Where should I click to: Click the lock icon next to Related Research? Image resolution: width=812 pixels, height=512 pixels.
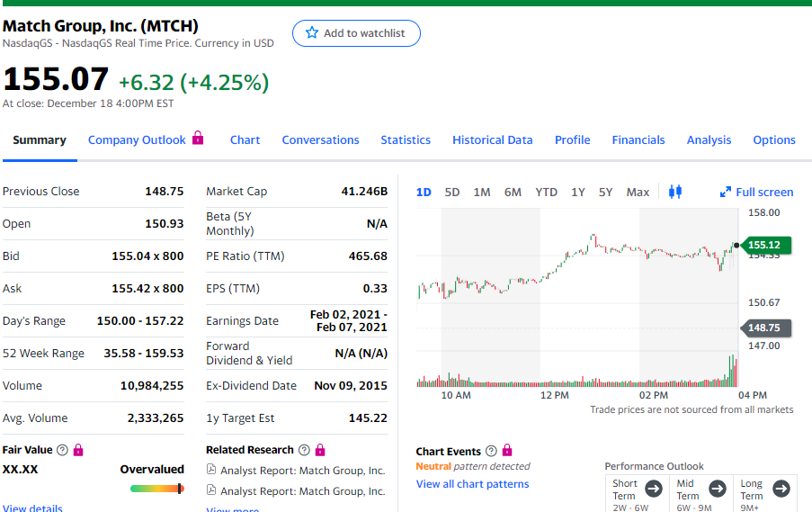pyautogui.click(x=319, y=450)
